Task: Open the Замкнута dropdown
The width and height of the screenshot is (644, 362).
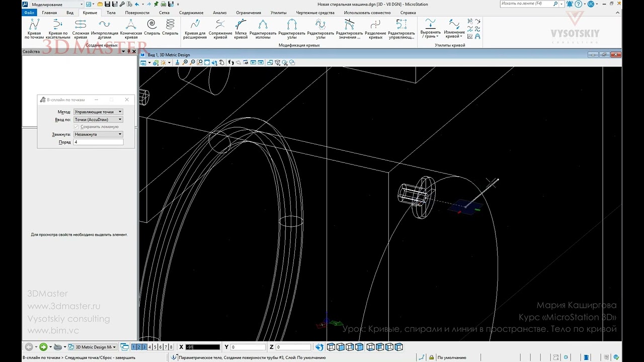Action: (x=98, y=134)
